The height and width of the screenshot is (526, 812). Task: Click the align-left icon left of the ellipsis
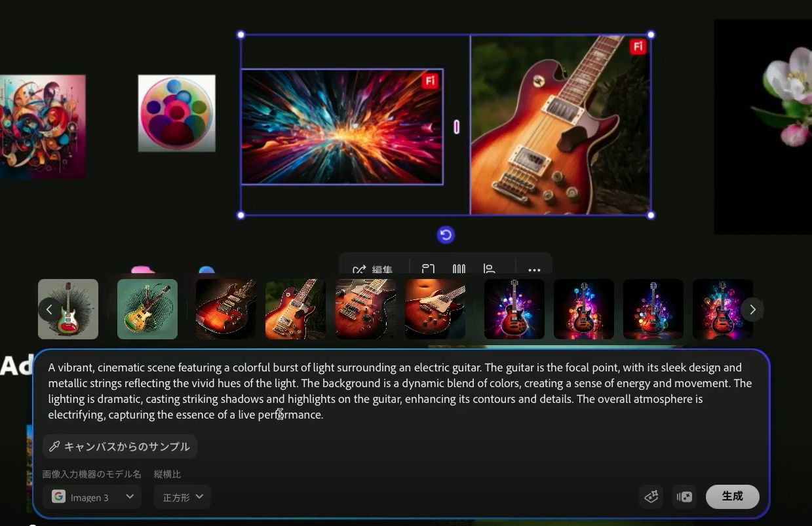489,269
